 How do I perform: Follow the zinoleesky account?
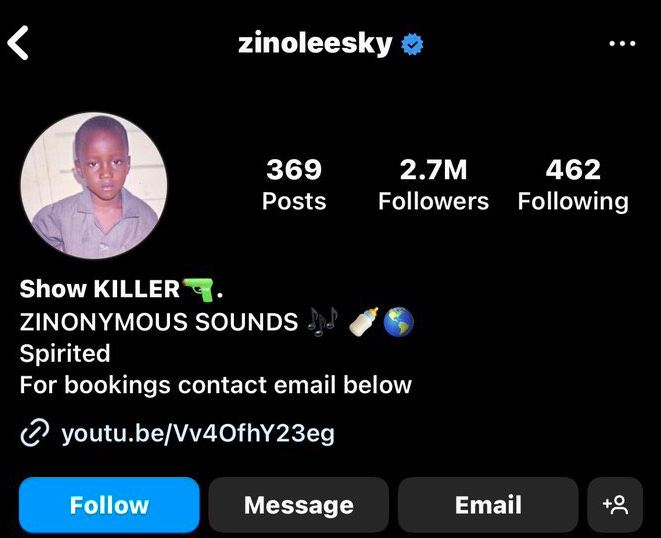(x=109, y=505)
